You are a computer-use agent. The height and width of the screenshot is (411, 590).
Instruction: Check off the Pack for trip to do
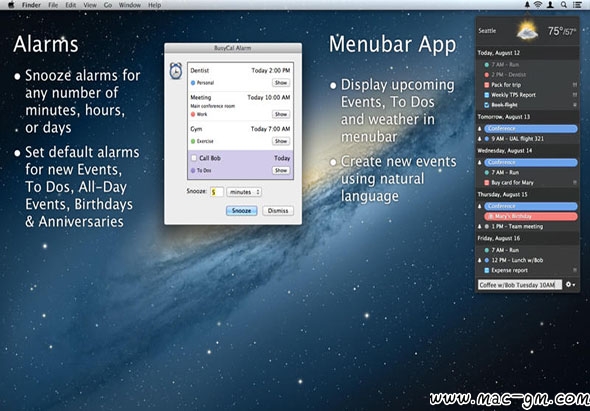487,85
